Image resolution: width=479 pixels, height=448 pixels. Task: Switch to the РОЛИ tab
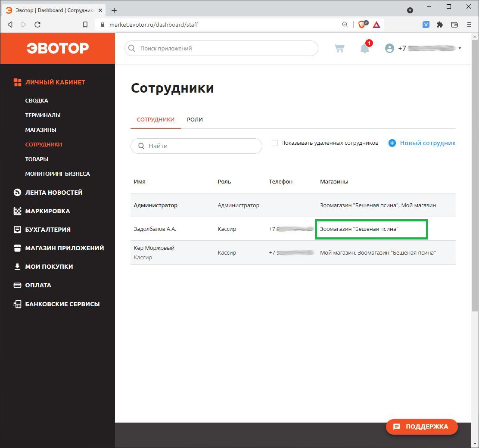tap(195, 120)
